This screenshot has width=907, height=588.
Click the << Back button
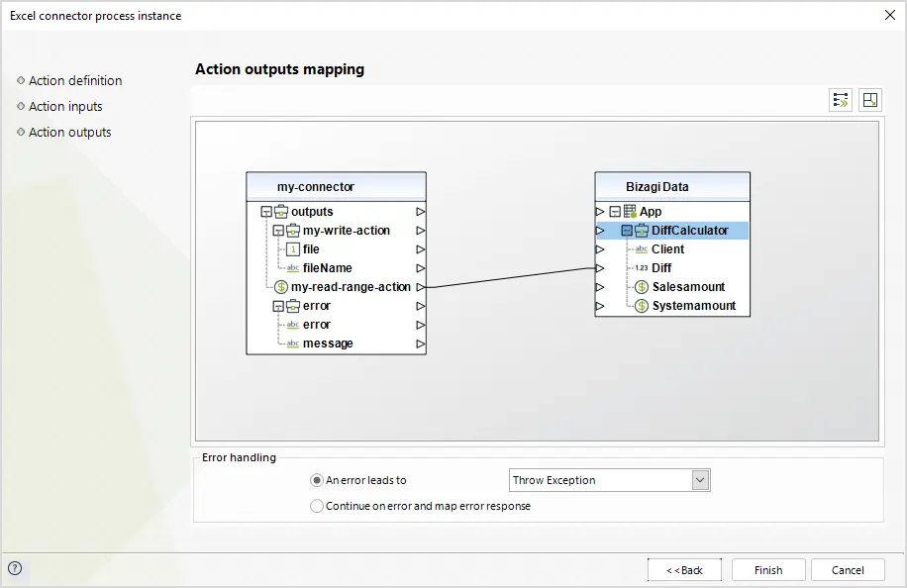(x=684, y=570)
